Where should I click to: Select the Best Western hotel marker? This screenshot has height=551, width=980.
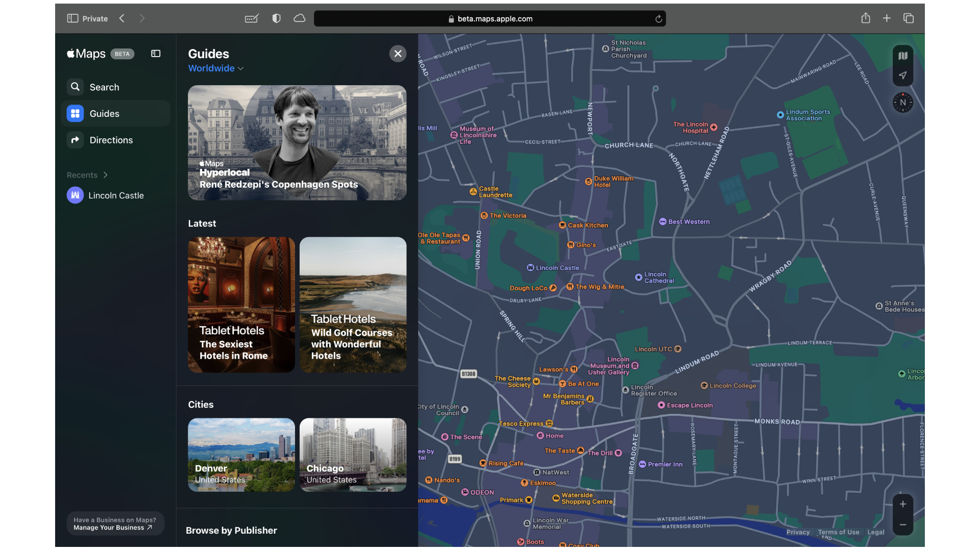tap(663, 221)
